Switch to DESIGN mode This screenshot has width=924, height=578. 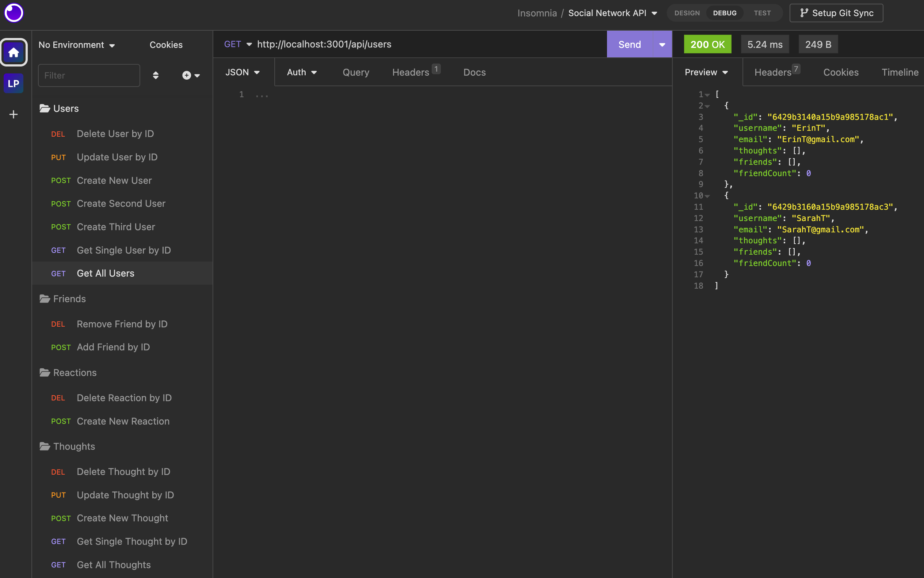[687, 13]
